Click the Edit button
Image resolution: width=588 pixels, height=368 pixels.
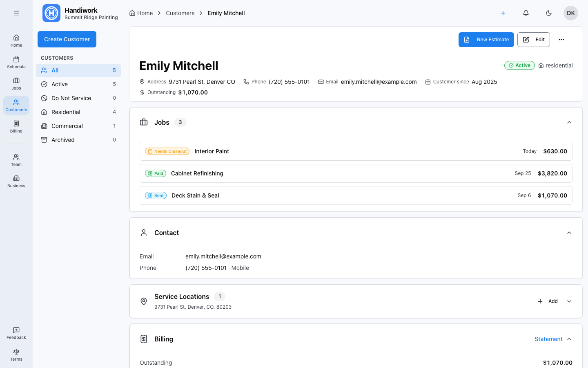(534, 40)
